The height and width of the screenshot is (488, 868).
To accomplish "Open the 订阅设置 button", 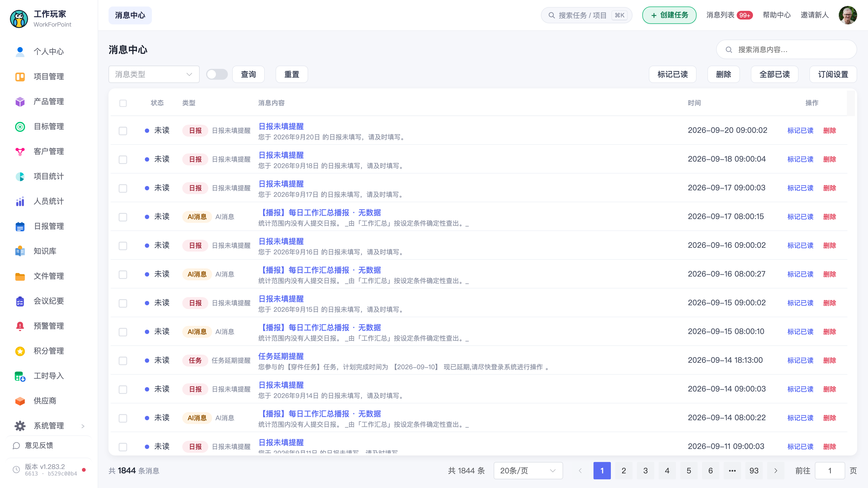I will pos(833,74).
